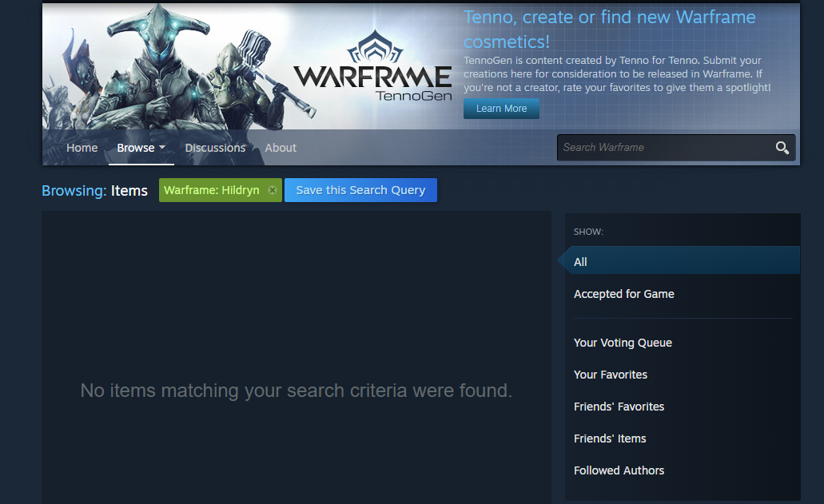
Task: Show Followed Authors items
Action: pos(619,471)
